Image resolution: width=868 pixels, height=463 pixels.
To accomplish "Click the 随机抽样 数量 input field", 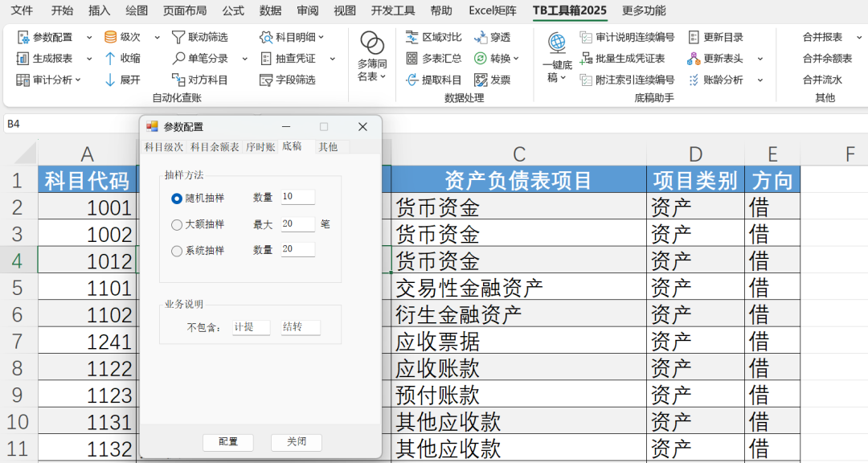I will coord(298,197).
